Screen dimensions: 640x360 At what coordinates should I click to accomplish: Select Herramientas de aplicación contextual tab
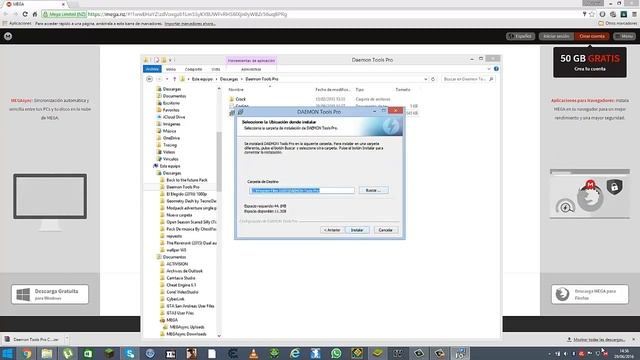point(251,60)
